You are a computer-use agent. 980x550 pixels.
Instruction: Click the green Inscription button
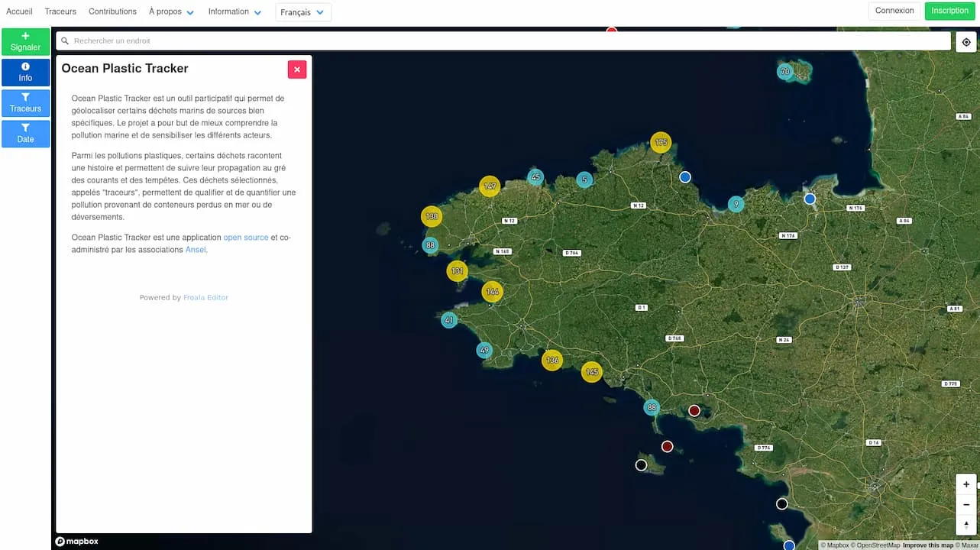coord(950,11)
